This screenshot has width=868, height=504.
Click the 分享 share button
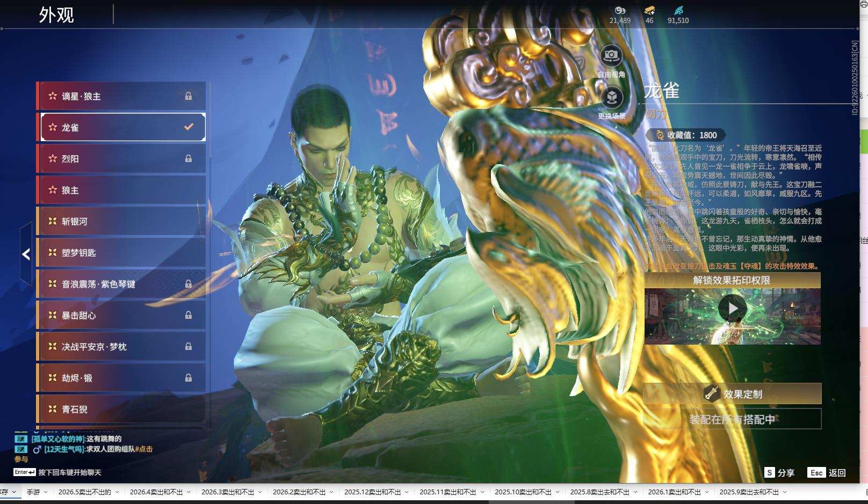[x=780, y=472]
